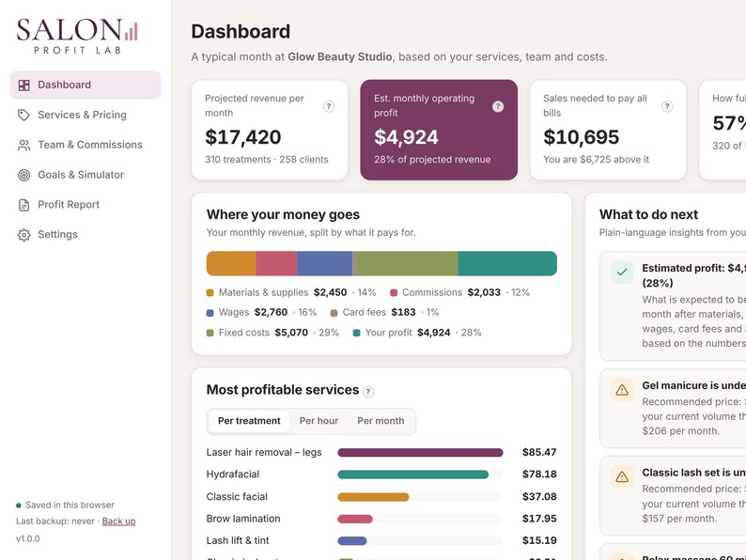The image size is (746, 560).
Task: Click the Classic lash set insight card
Action: pos(673,496)
